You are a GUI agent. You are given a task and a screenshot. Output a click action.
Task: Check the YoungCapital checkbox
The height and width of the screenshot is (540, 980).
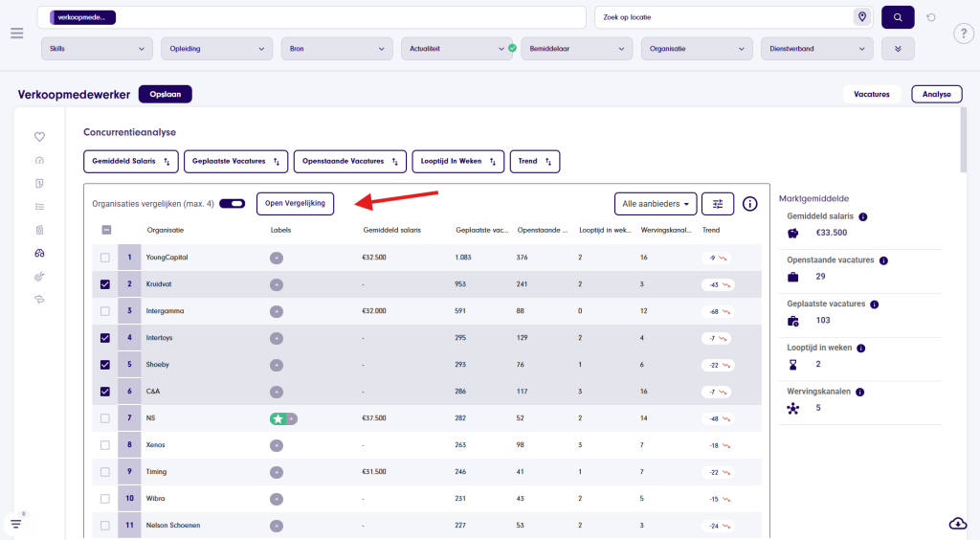click(x=105, y=258)
